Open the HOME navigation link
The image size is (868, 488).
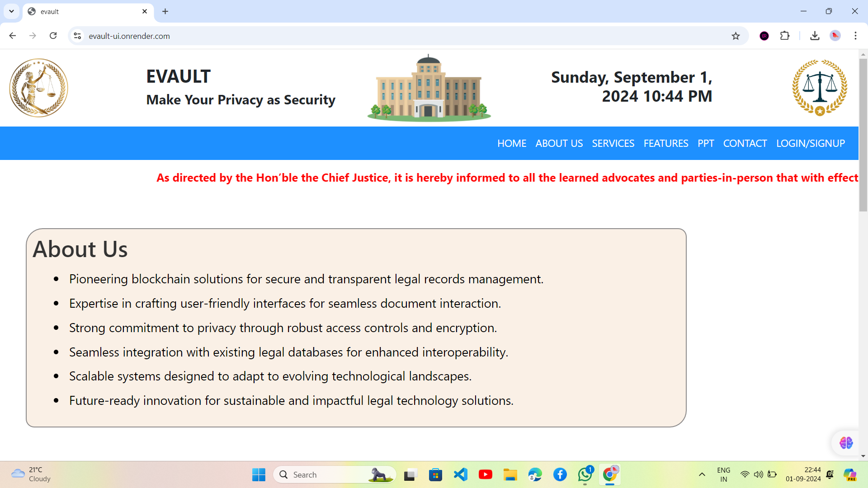pos(512,143)
